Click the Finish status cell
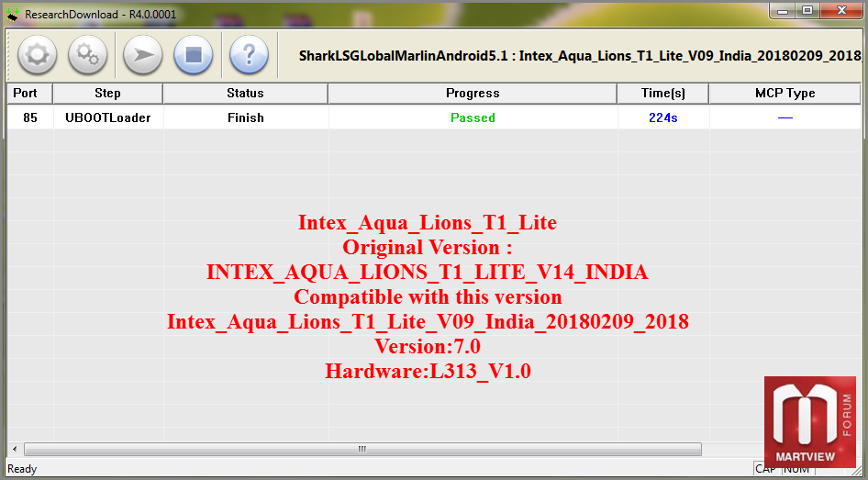The image size is (868, 480). click(x=245, y=117)
